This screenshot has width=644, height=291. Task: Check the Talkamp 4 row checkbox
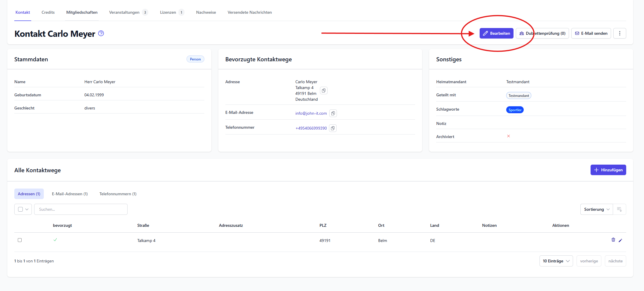20,240
